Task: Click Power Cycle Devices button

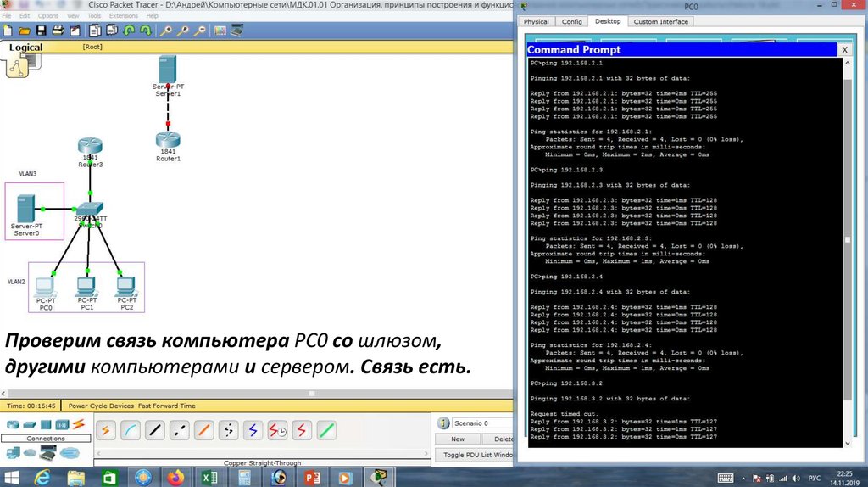Action: 102,406
